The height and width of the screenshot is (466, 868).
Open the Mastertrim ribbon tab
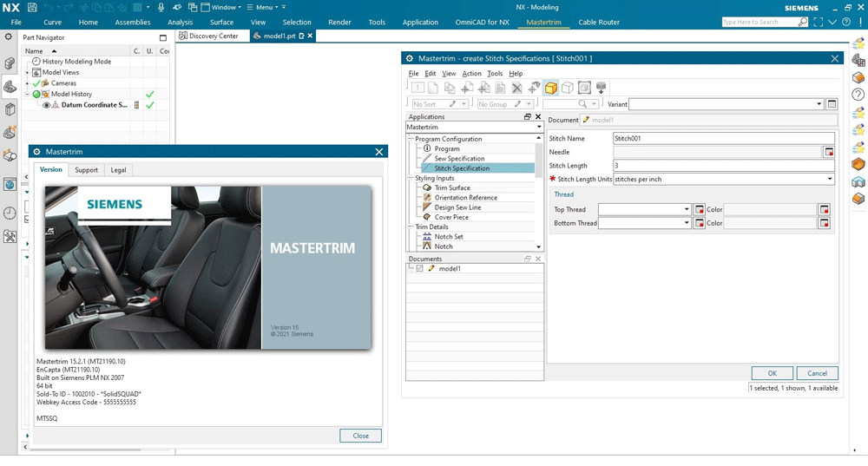543,23
